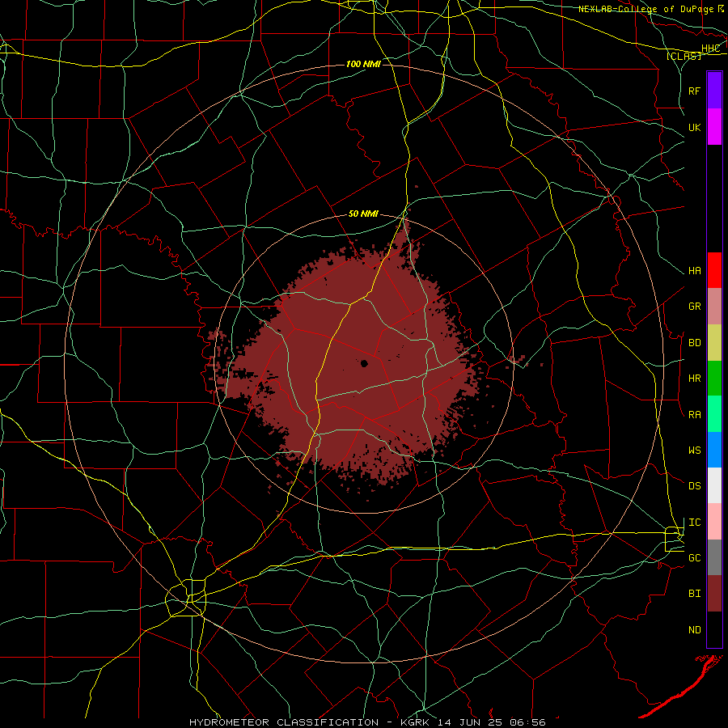Screen dimensions: 728x728
Task: Click the "HHC" product code label
Action: point(710,49)
